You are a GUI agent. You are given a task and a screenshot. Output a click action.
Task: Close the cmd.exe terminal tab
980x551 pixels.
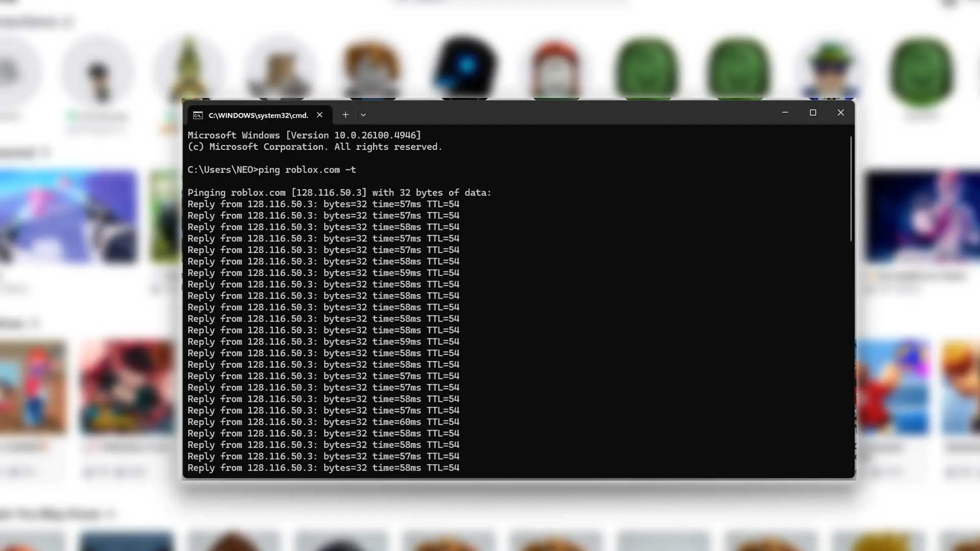(320, 115)
